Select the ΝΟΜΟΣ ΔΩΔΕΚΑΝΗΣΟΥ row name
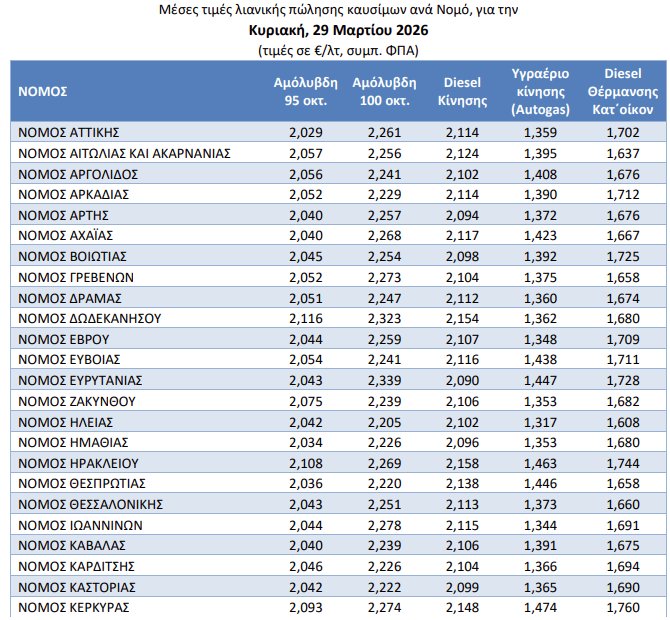 pyautogui.click(x=89, y=319)
